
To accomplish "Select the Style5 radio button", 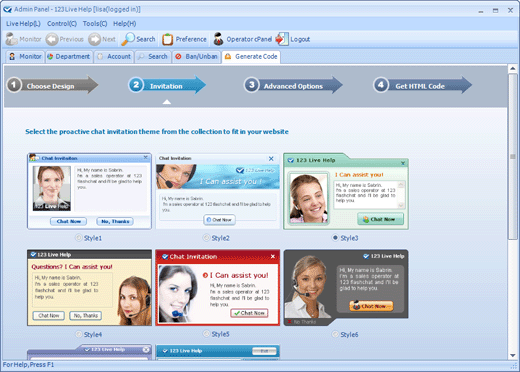I will tap(206, 334).
